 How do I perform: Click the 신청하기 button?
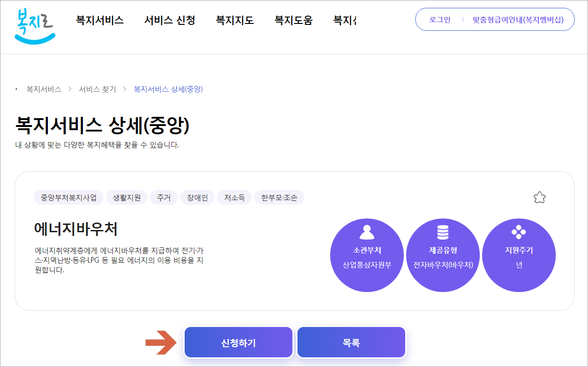tap(238, 342)
